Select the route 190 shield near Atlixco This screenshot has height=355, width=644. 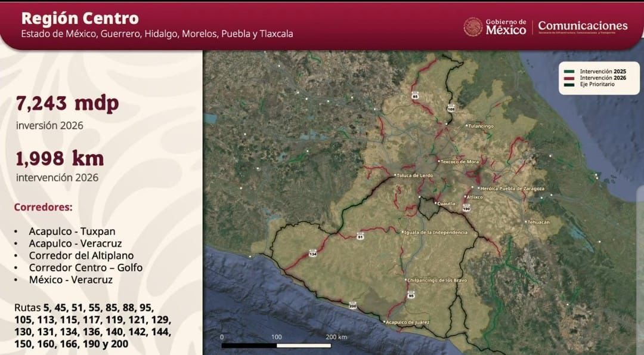point(466,209)
